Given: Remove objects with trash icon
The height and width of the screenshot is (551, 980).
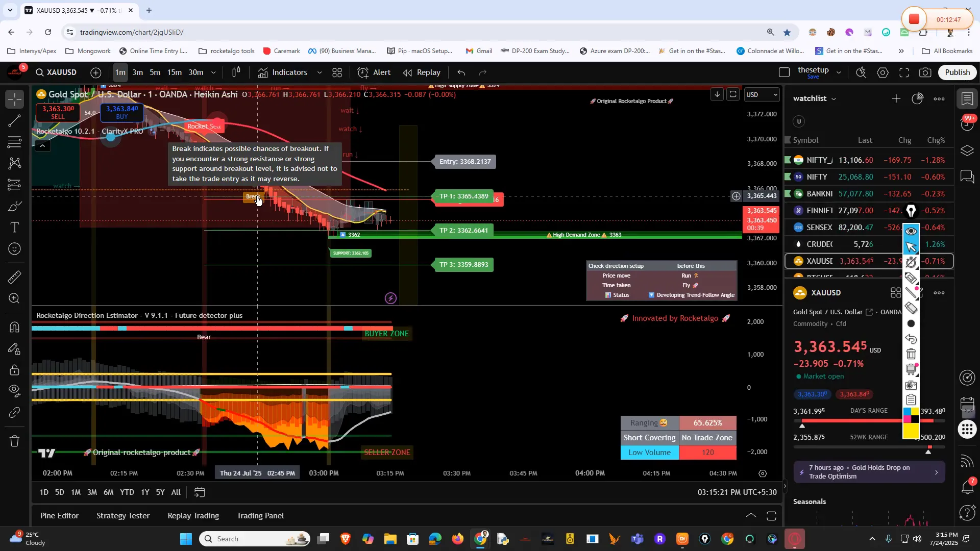Looking at the screenshot, I should (x=15, y=441).
